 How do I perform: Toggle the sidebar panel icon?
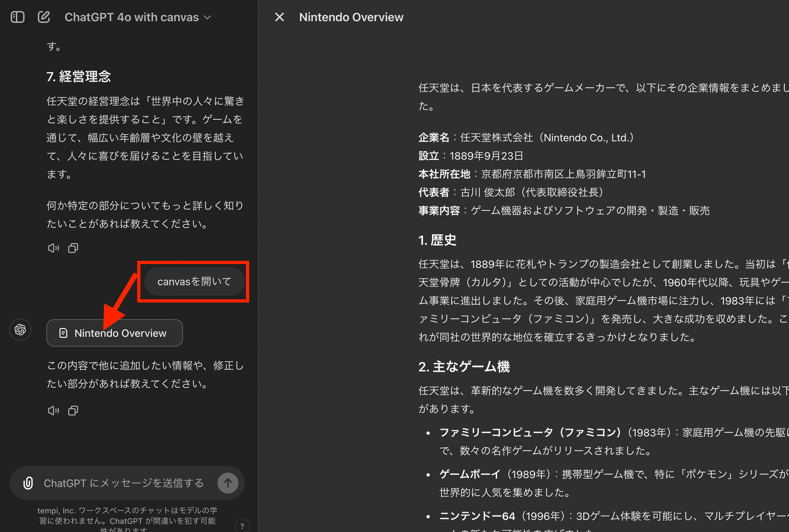(x=17, y=17)
